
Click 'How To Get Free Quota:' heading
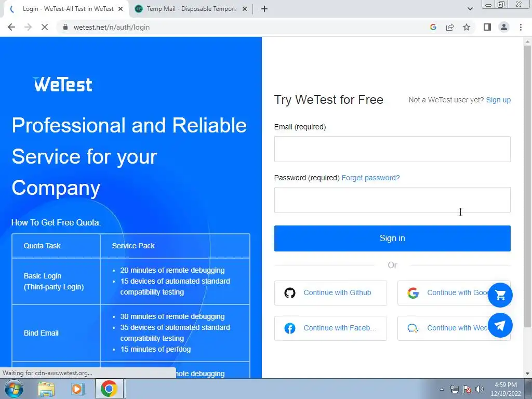(56, 222)
